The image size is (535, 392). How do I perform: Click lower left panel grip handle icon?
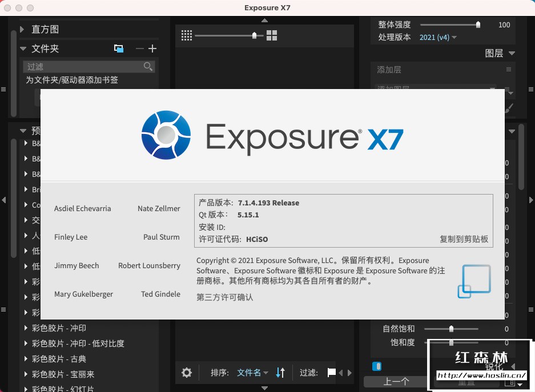coord(3,309)
